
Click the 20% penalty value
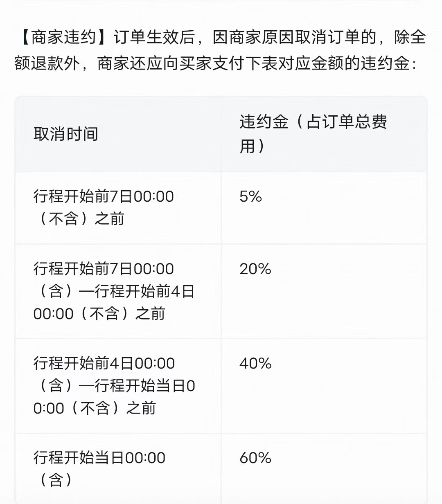[x=255, y=269]
